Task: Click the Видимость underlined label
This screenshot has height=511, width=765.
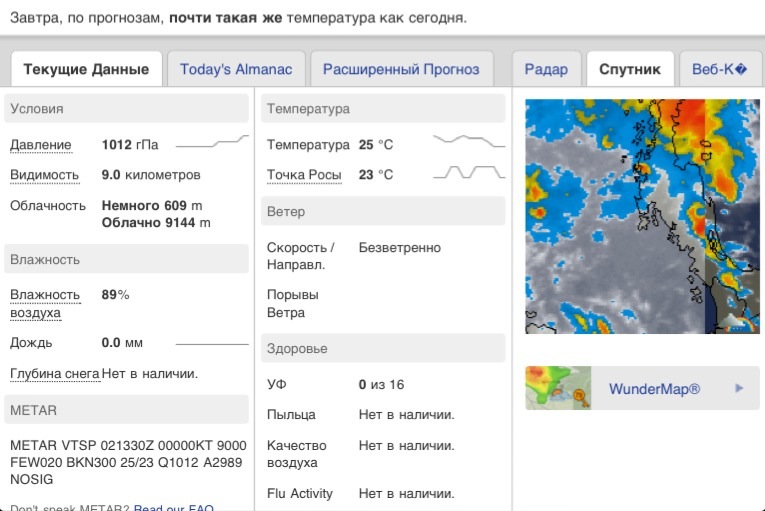Action: point(44,175)
